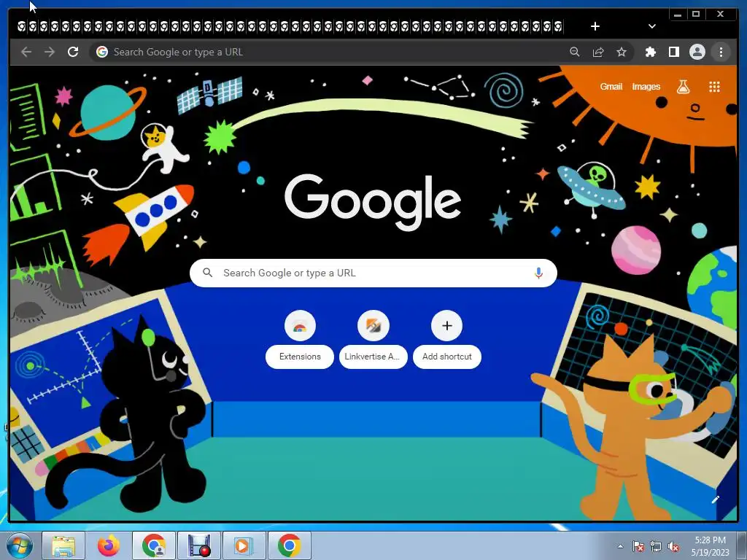
Task: Customize this page with pencil icon
Action: (715, 499)
